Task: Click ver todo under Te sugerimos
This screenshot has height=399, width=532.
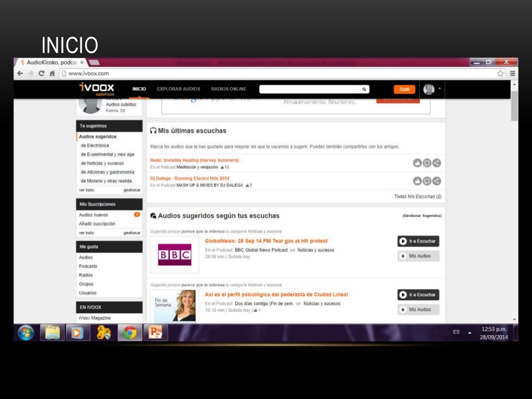Action: (86, 190)
